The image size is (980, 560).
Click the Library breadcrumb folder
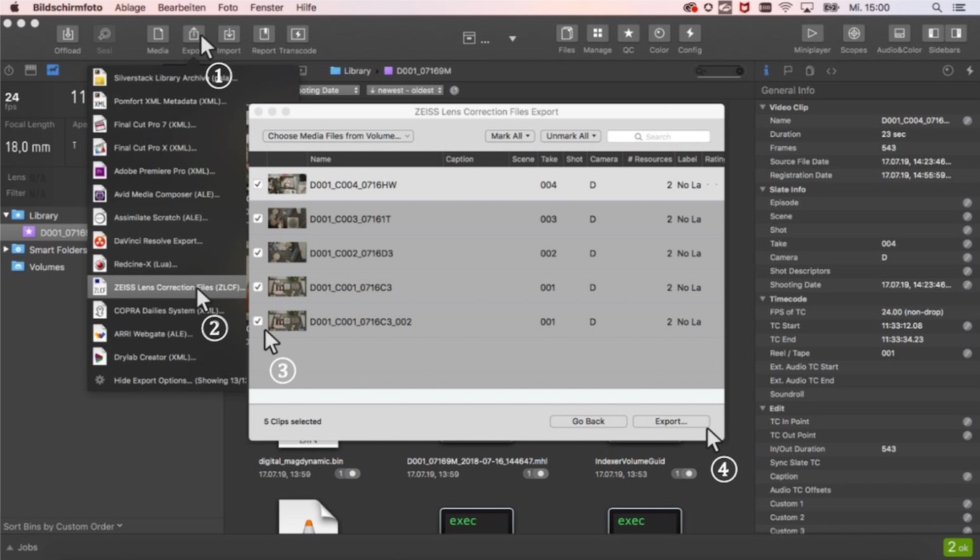(x=351, y=70)
